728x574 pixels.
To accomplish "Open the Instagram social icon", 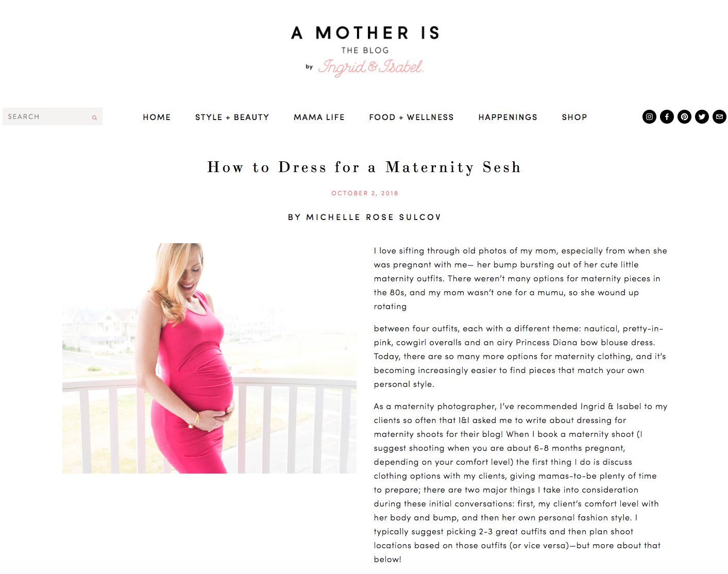I will click(x=649, y=117).
